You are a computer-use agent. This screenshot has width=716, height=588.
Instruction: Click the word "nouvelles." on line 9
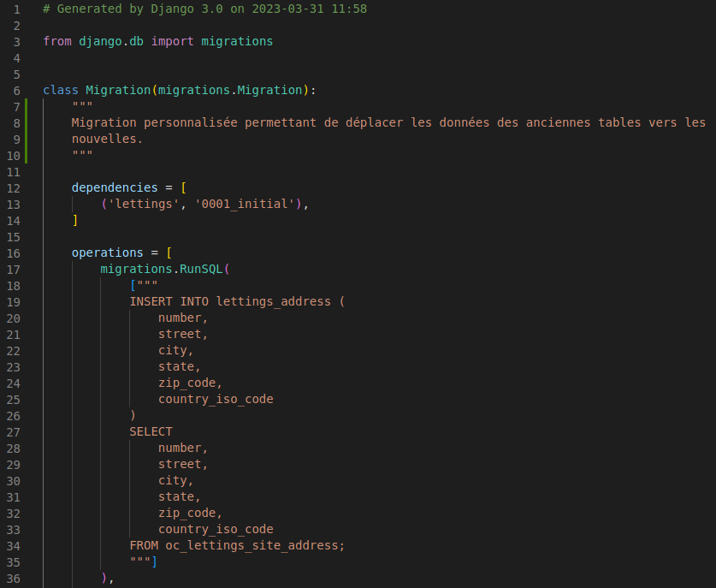coord(107,139)
